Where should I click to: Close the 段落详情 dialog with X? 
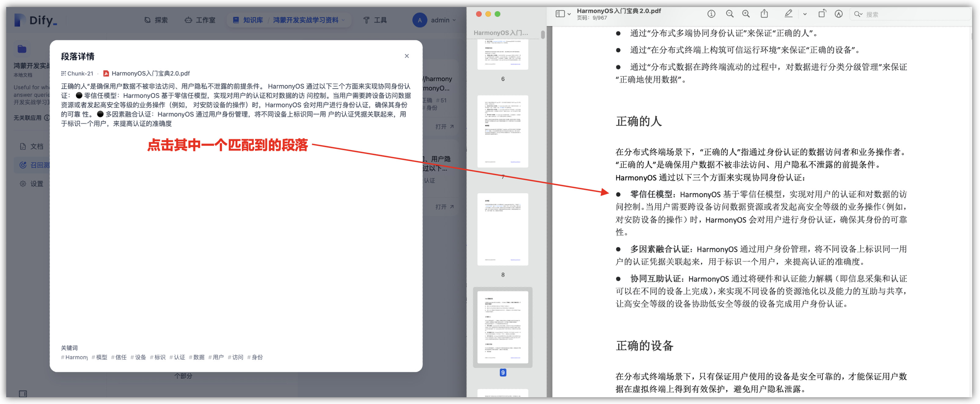point(407,56)
